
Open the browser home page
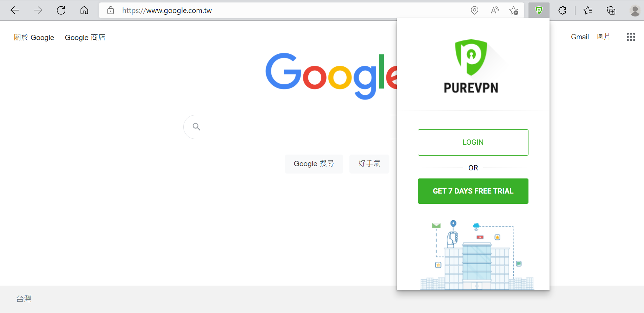[x=84, y=11]
